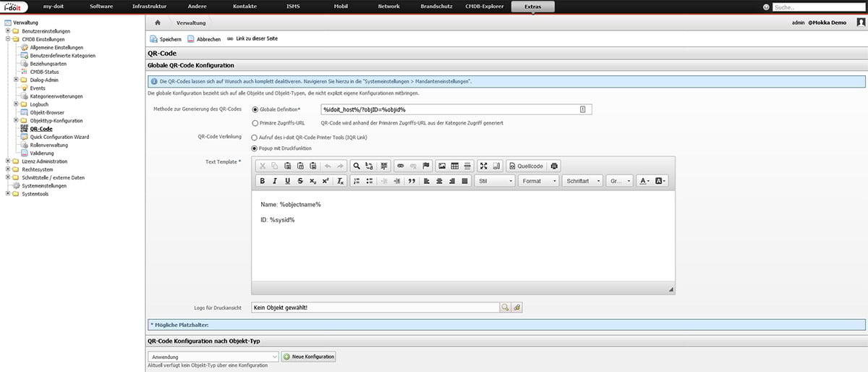The height and width of the screenshot is (372, 868).
Task: Click the detach icon beside Logo field
Action: [516, 308]
